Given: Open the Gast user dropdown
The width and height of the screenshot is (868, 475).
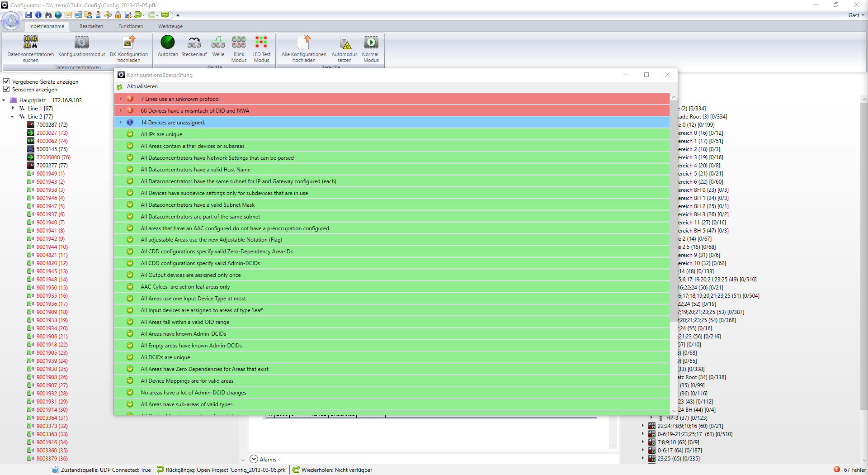Looking at the screenshot, I should point(856,15).
